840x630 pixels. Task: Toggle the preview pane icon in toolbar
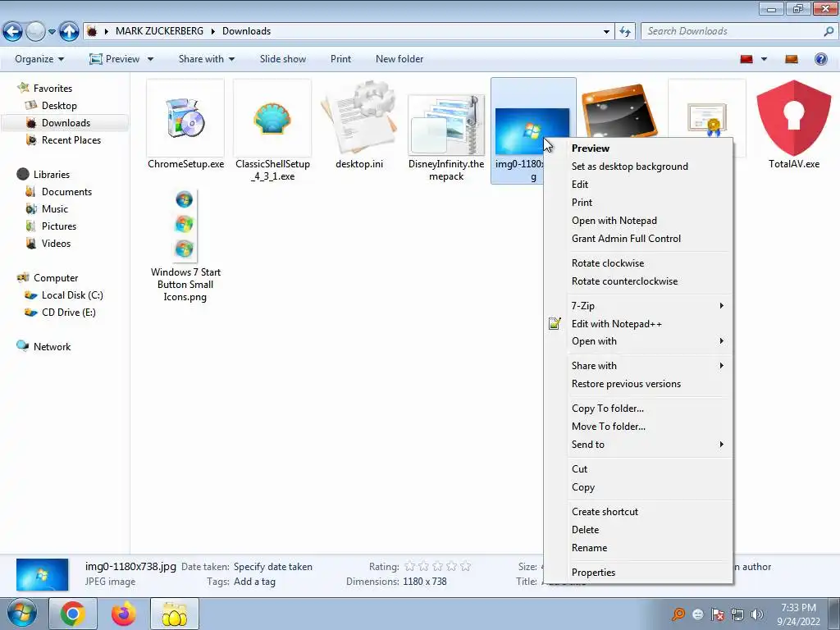(792, 59)
